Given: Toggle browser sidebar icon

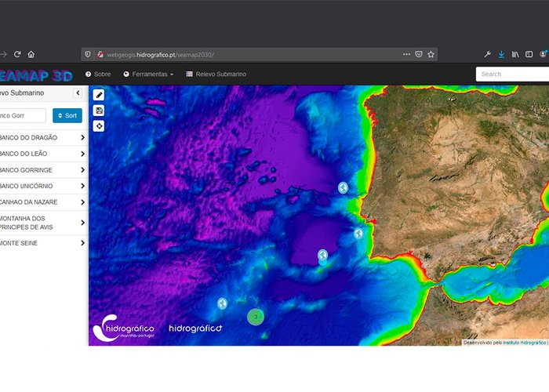Looking at the screenshot, I should click(529, 54).
